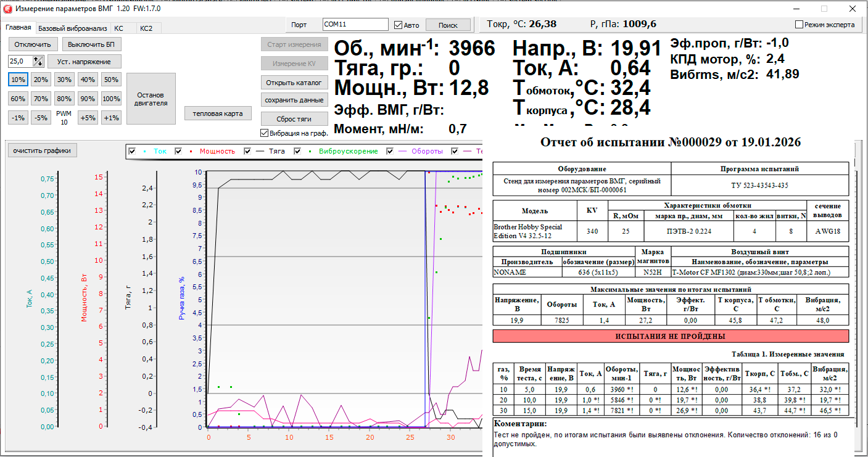Image resolution: width=868 pixels, height=457 pixels.
Task: Click the очистить графики button
Action: point(42,150)
